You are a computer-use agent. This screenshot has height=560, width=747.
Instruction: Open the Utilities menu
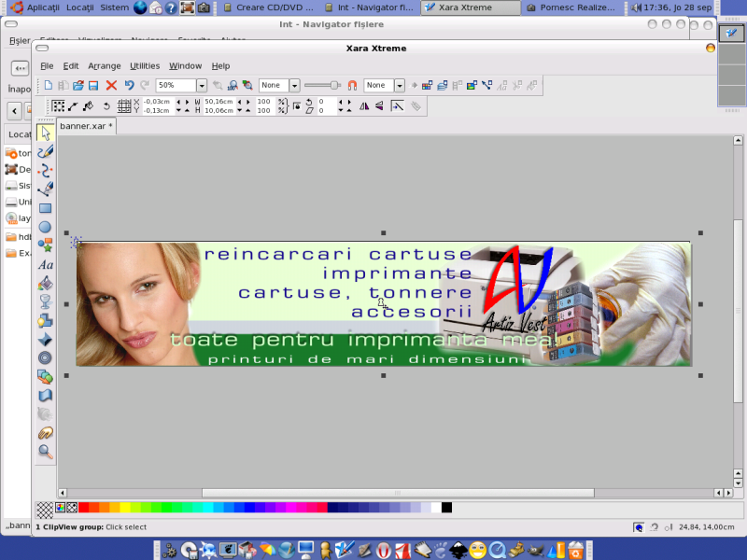click(145, 65)
